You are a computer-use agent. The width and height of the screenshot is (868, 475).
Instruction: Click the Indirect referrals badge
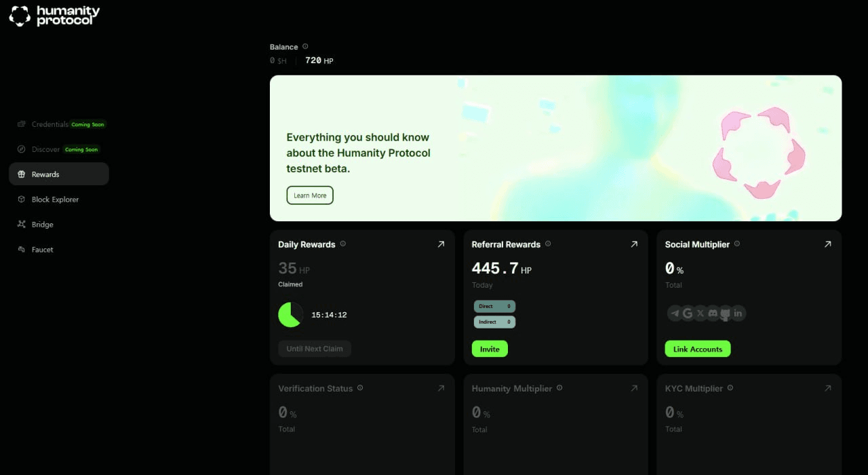pos(494,322)
